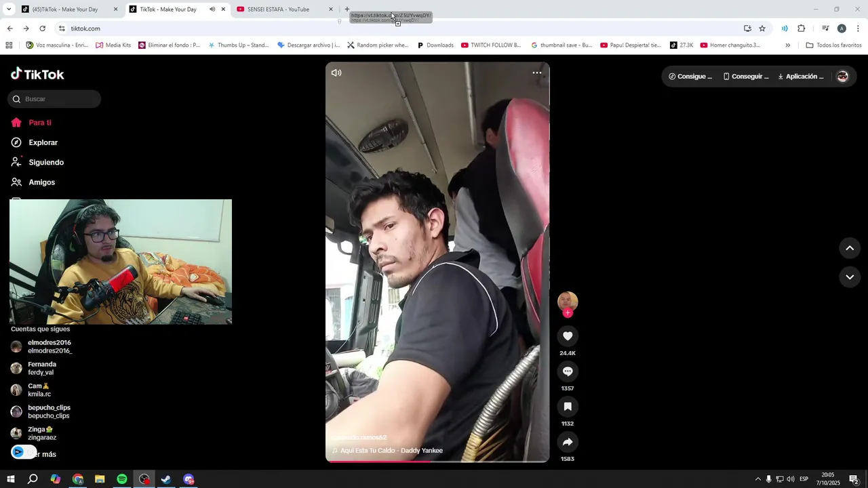Mute the audio icon on active tab

(212, 9)
